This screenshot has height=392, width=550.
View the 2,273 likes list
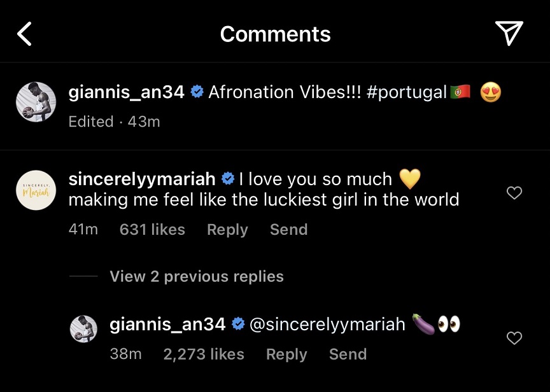point(204,354)
